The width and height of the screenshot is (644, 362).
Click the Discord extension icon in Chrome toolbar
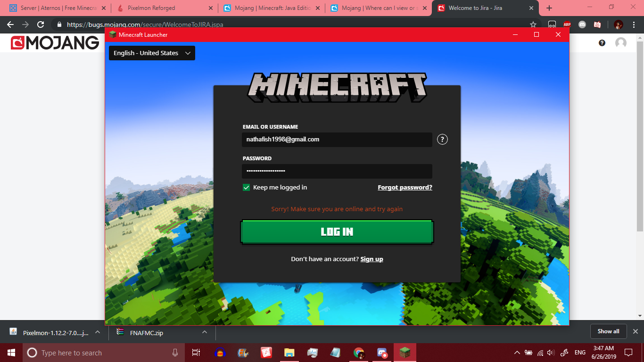582,25
